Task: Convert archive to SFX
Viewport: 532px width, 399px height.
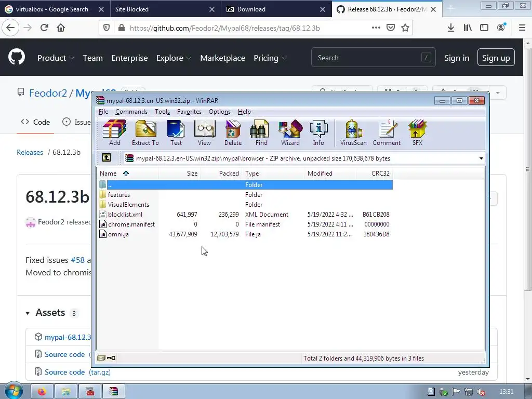Action: [x=417, y=132]
